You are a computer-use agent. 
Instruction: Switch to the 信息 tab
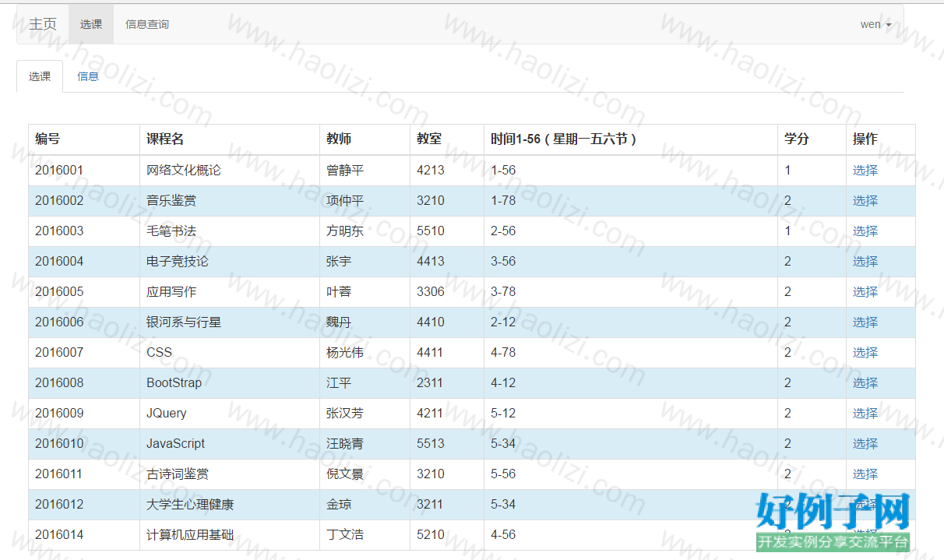point(88,76)
